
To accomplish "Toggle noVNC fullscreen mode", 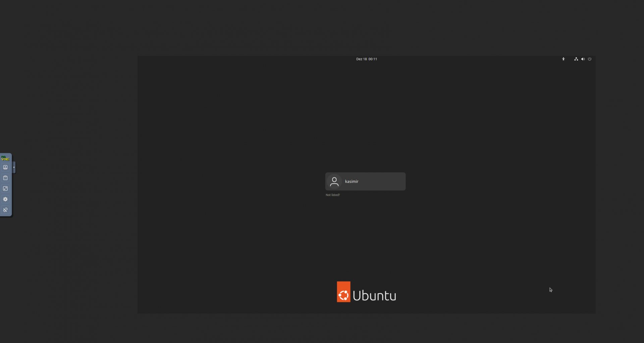I will 5,189.
